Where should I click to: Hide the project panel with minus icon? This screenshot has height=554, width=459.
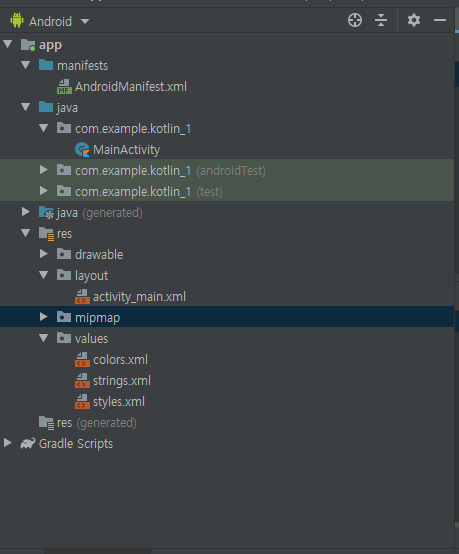tap(440, 20)
